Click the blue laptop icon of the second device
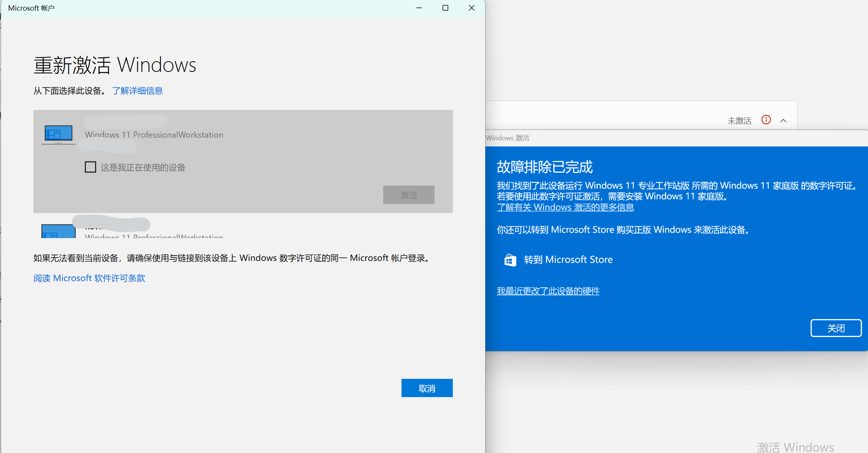The height and width of the screenshot is (453, 868). point(57,231)
